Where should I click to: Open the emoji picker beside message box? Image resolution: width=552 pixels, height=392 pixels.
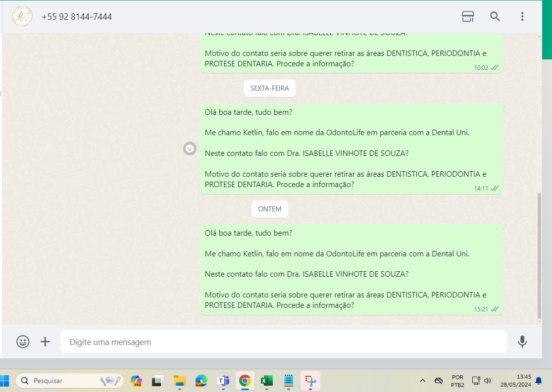(x=23, y=342)
